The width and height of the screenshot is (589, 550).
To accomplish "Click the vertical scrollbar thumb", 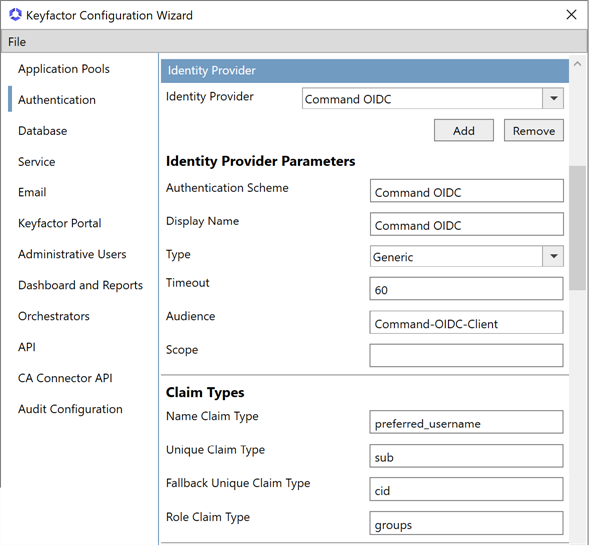I will click(577, 228).
